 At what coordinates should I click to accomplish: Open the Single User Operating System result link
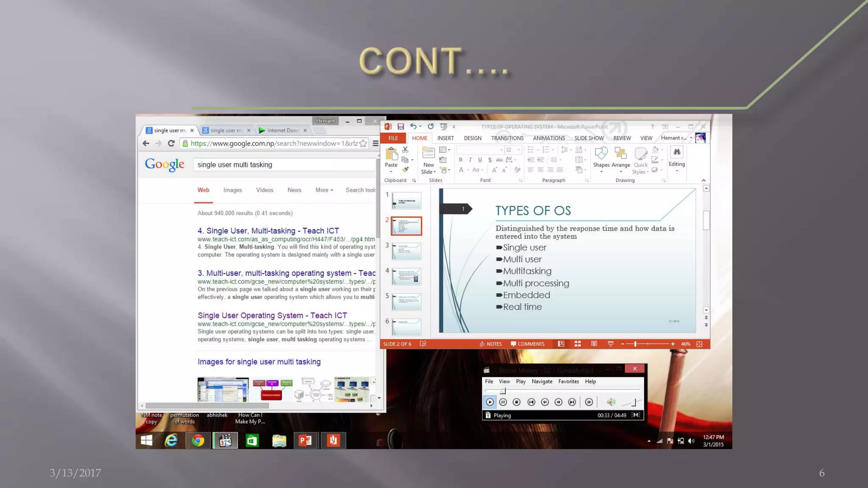click(x=272, y=316)
